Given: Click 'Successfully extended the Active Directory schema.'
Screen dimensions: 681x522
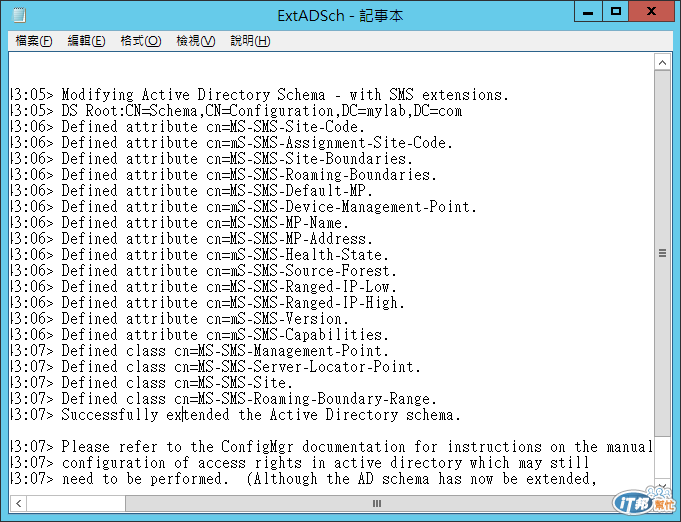Looking at the screenshot, I should 261,415.
